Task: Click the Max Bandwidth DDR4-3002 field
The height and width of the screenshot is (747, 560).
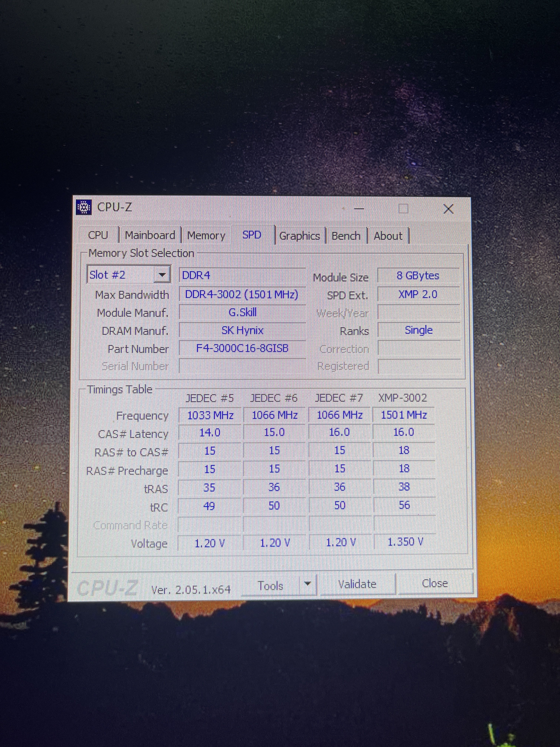Action: click(x=242, y=294)
